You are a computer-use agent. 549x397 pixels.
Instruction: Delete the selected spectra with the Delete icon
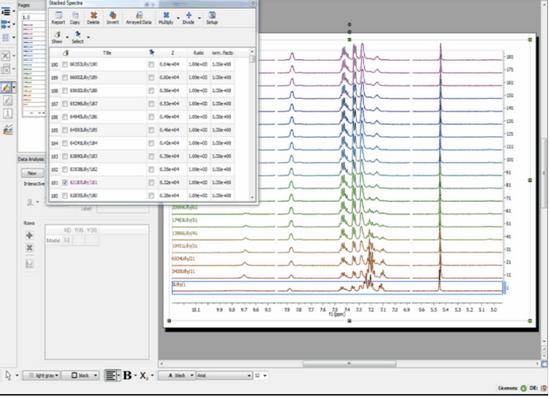point(93,18)
